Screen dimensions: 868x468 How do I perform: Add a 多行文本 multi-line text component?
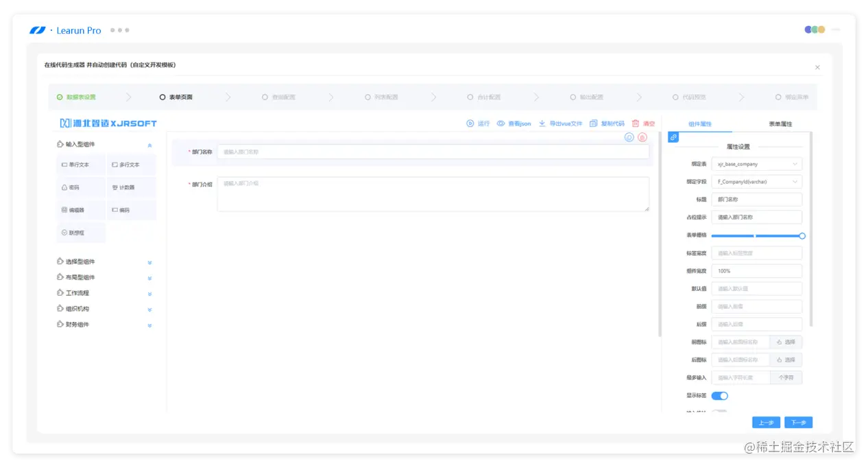tap(132, 165)
